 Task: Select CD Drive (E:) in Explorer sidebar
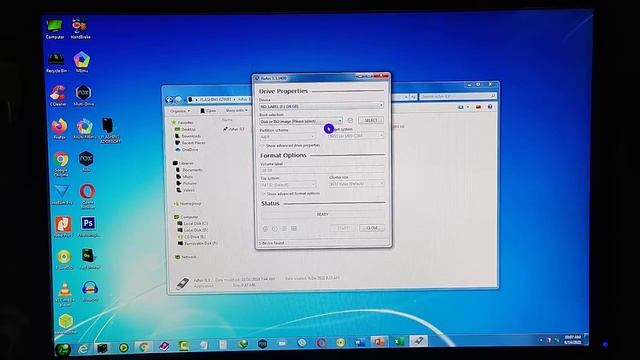pos(192,237)
